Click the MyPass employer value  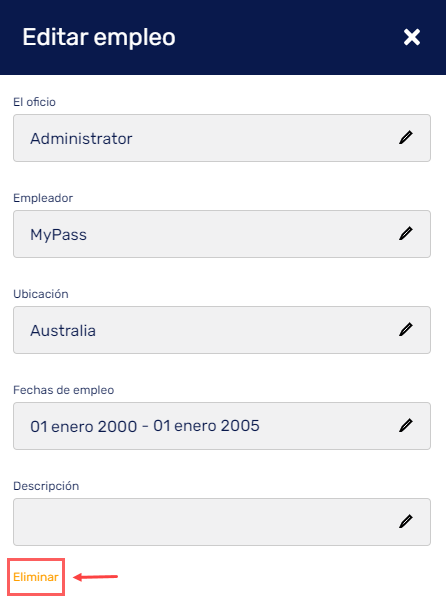tap(59, 235)
